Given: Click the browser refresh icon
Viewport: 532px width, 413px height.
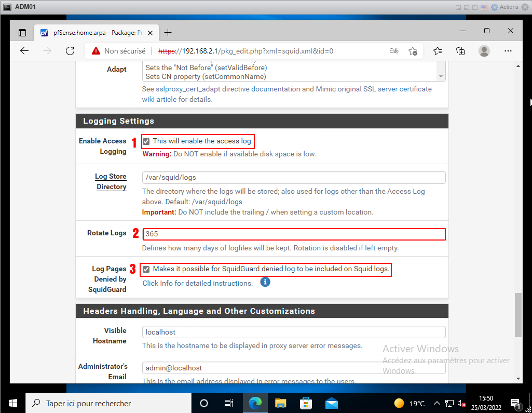Looking at the screenshot, I should click(x=70, y=51).
